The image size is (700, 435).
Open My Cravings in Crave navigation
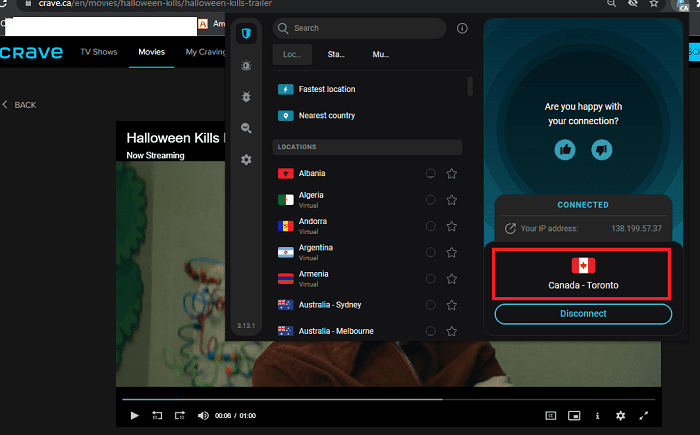205,52
